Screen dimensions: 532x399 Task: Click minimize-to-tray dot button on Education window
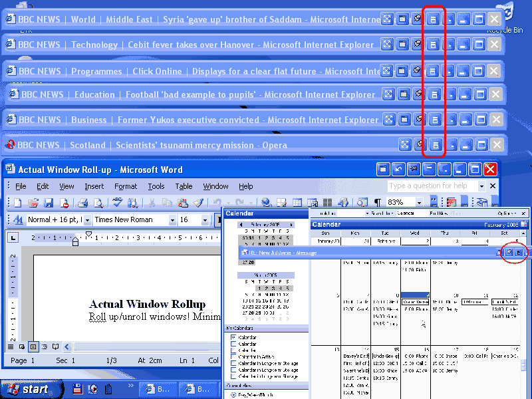(451, 94)
